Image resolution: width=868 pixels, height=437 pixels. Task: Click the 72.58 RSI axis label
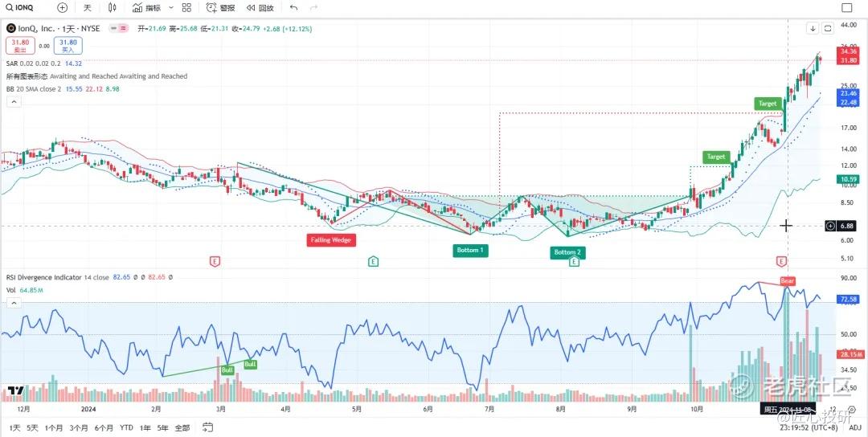pos(849,300)
